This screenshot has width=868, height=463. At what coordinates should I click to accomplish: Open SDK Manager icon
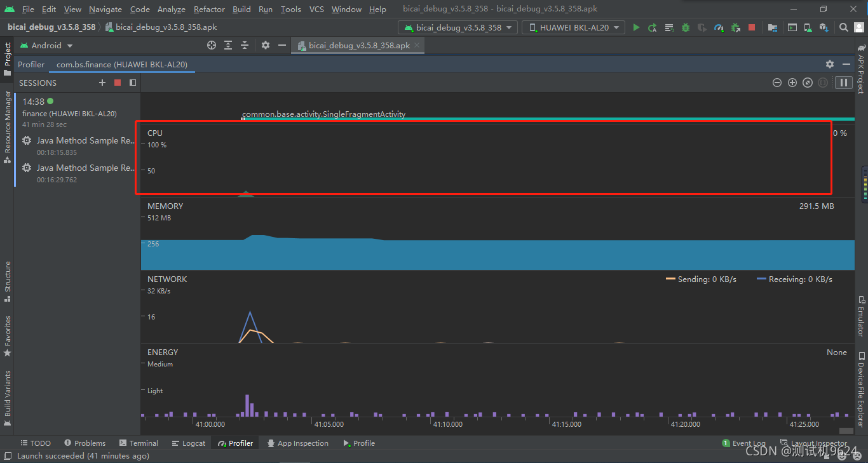[824, 27]
